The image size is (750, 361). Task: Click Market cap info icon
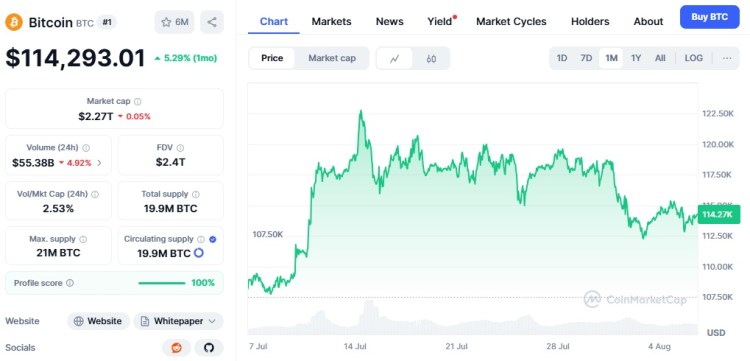[x=138, y=101]
